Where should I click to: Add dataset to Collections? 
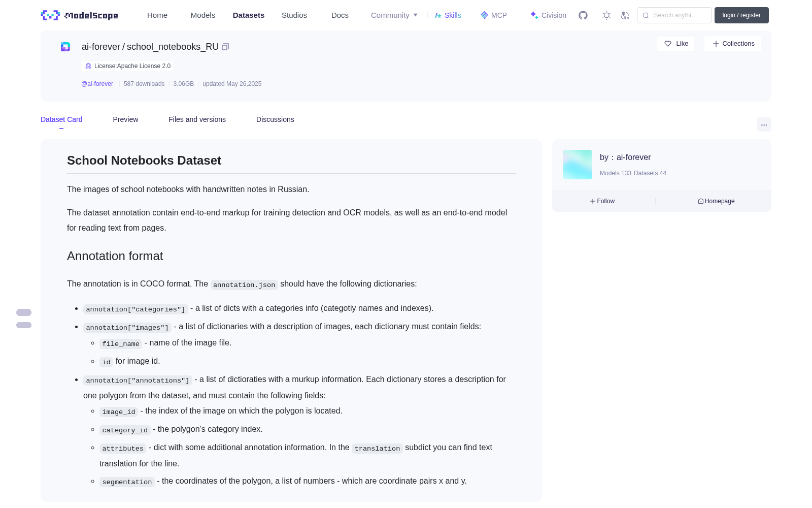[x=733, y=44]
